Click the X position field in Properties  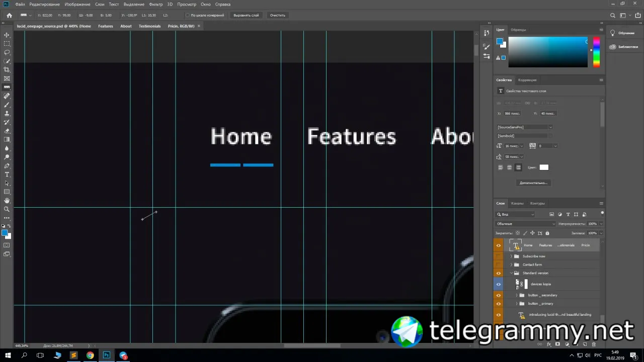pyautogui.click(x=513, y=114)
